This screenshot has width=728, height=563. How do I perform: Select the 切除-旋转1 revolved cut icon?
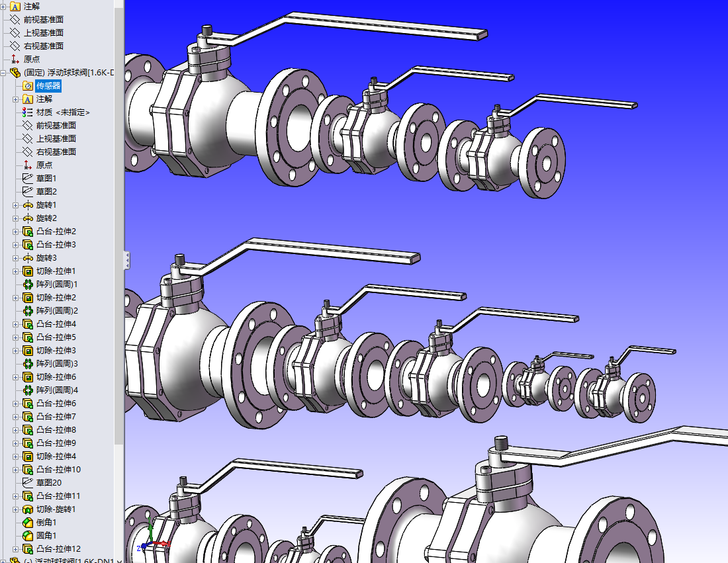28,509
